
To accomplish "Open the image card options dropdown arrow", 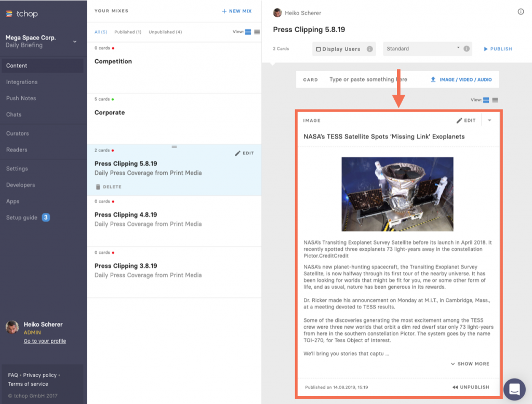I will [x=489, y=120].
